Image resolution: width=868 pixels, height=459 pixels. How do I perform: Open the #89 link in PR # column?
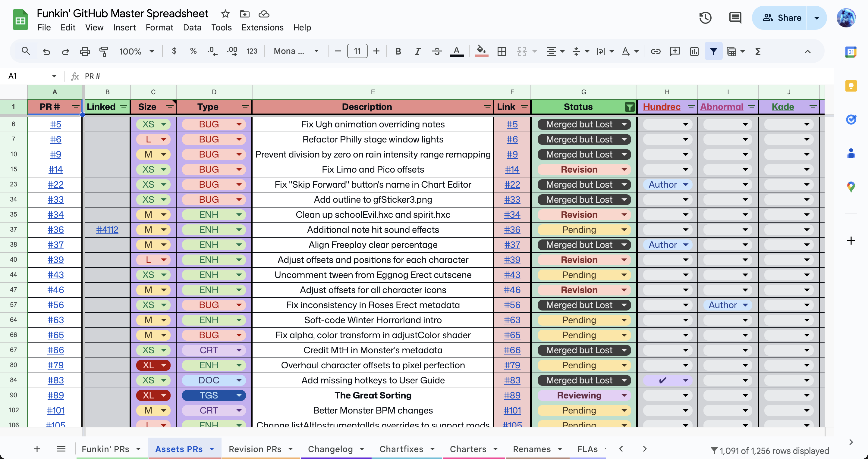(55, 395)
